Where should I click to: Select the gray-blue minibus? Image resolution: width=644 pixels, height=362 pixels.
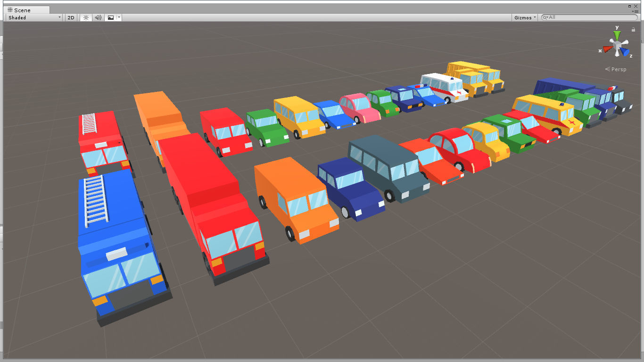(388, 168)
